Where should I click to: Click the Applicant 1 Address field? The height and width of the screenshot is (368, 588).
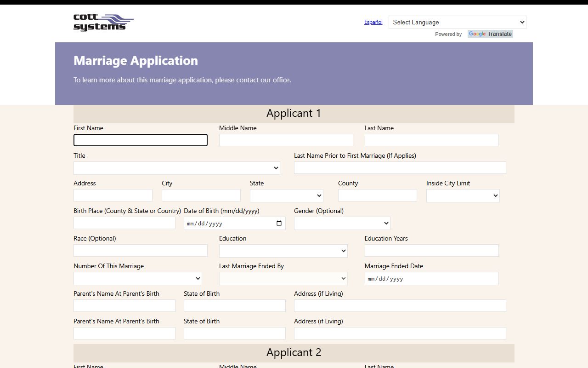pyautogui.click(x=113, y=195)
